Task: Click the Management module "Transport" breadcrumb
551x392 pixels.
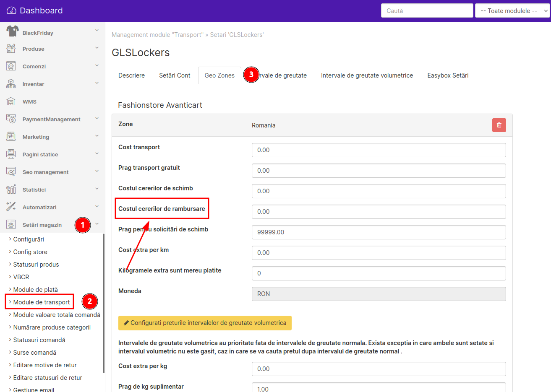Action: coord(157,35)
